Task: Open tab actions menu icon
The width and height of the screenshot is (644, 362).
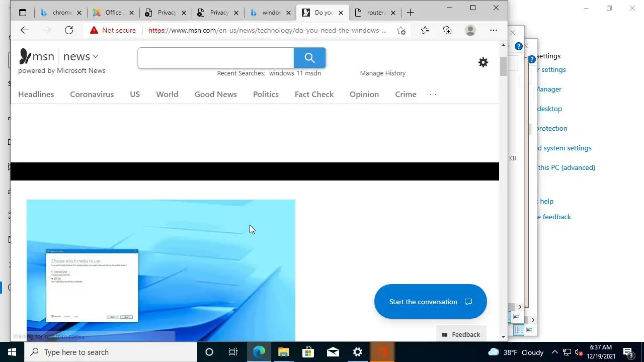Action: (23, 13)
